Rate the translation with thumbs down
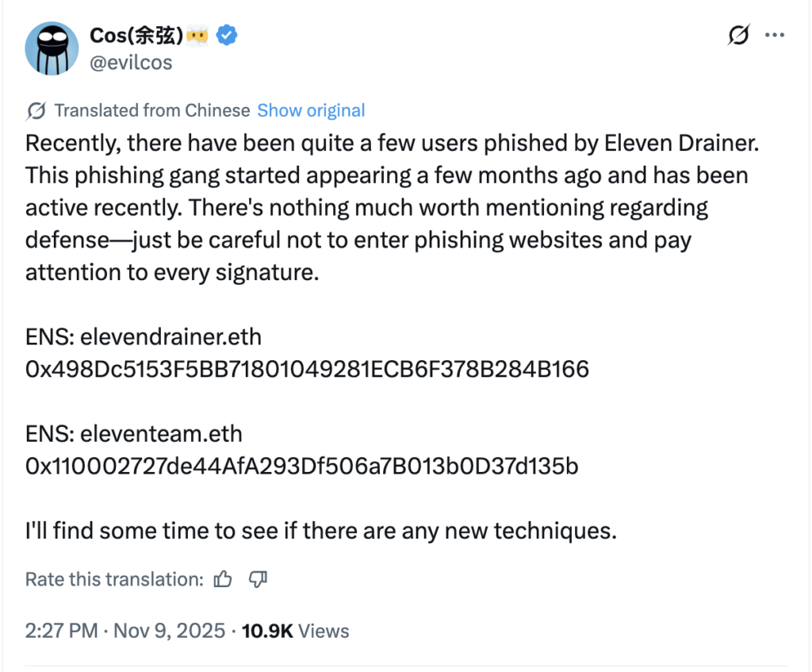812x672 pixels. click(x=258, y=579)
